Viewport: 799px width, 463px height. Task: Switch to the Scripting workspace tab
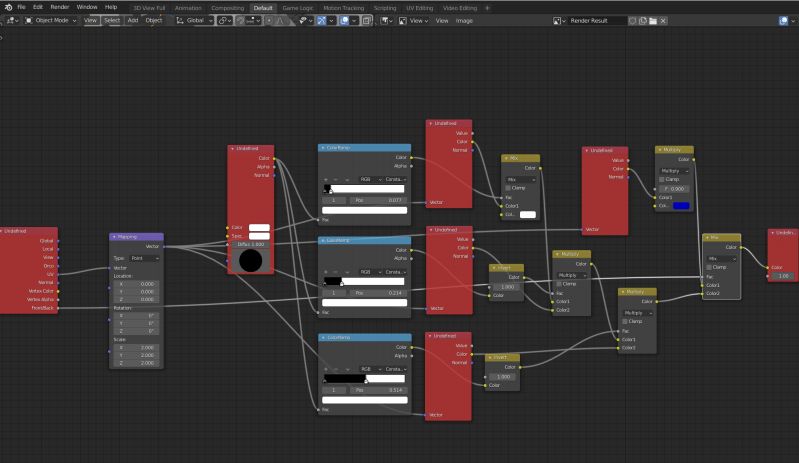coord(385,8)
